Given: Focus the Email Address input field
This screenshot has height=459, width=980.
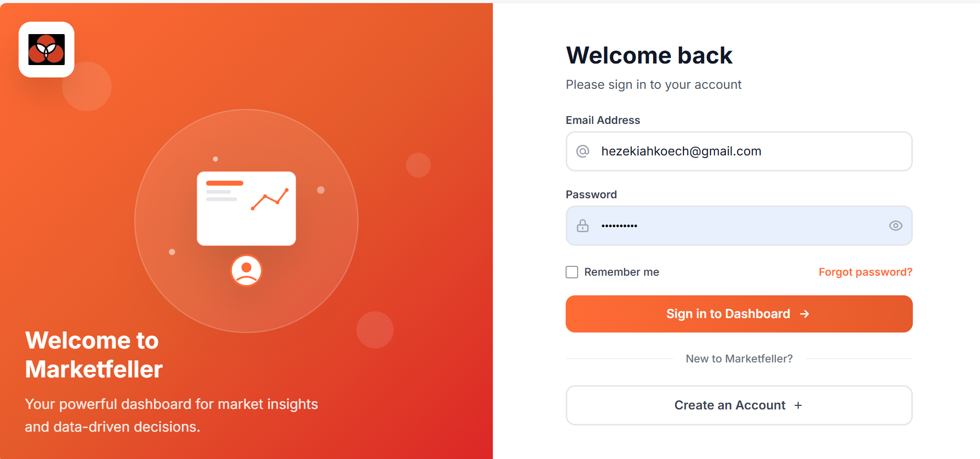Looking at the screenshot, I should (739, 151).
